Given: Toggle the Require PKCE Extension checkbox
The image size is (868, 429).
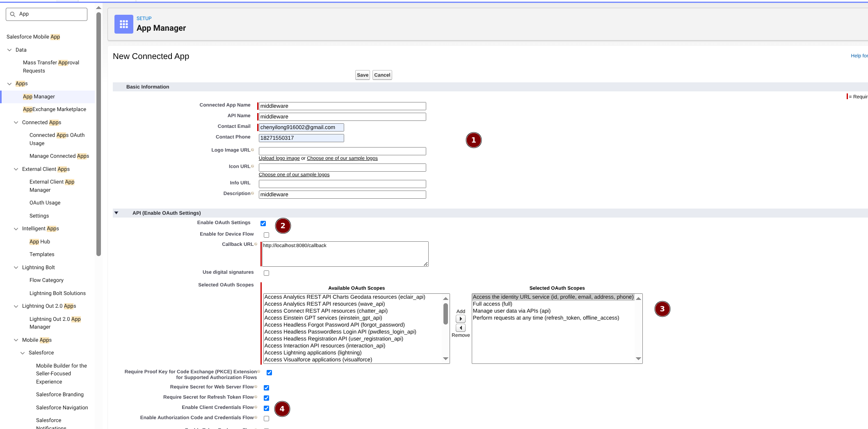Looking at the screenshot, I should (269, 372).
